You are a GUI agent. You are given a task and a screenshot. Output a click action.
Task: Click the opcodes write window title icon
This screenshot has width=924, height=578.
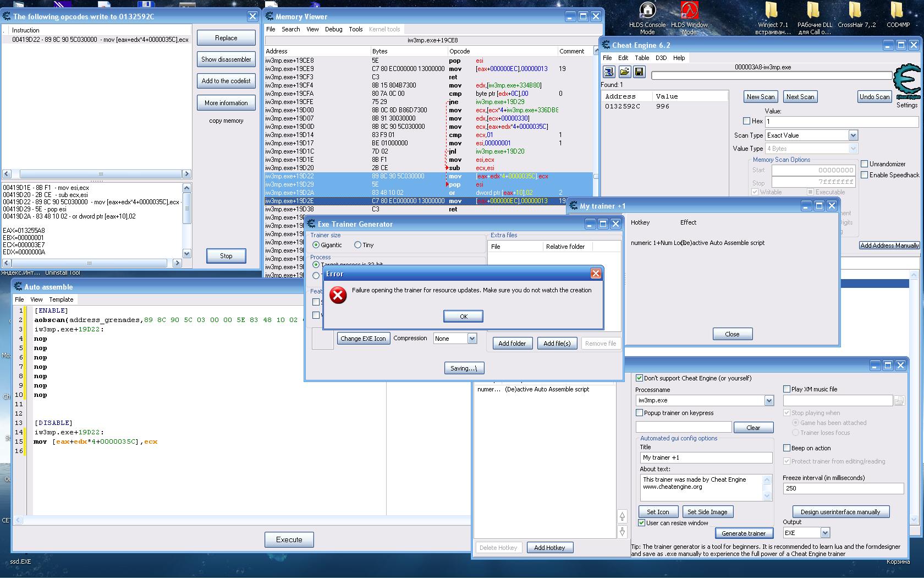[x=7, y=17]
